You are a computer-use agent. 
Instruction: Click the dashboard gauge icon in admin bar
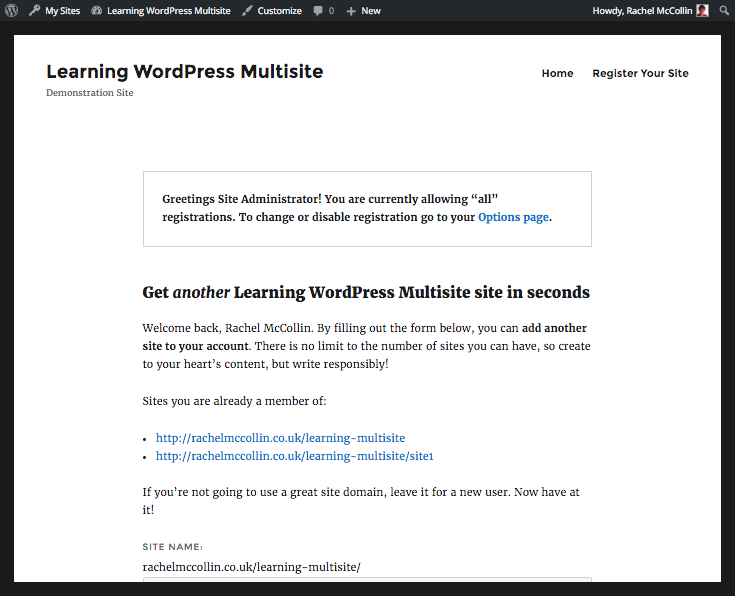click(97, 11)
